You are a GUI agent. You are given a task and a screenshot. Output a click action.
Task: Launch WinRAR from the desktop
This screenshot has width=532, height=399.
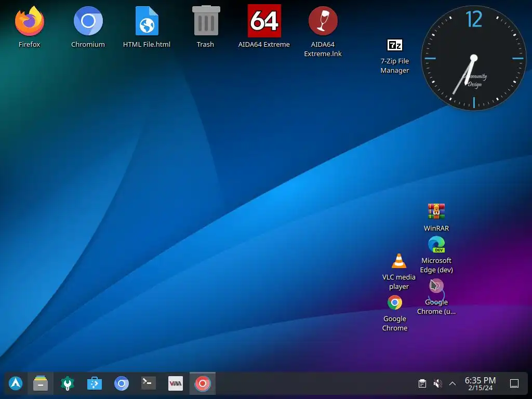click(436, 211)
